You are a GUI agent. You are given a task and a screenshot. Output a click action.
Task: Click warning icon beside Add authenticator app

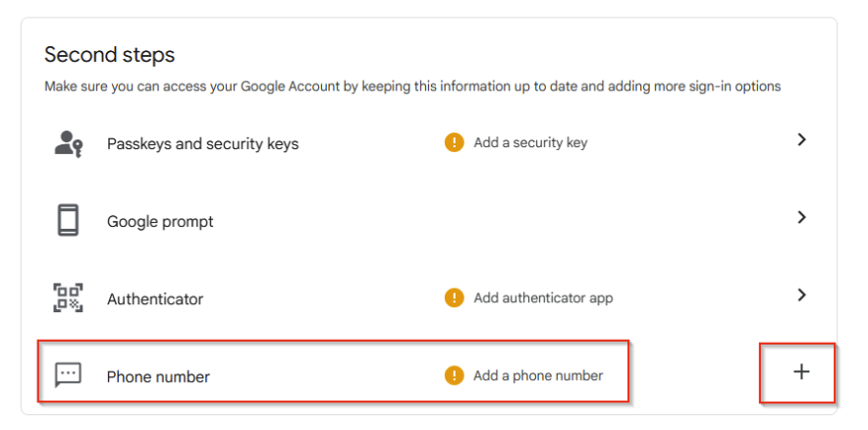coord(454,297)
